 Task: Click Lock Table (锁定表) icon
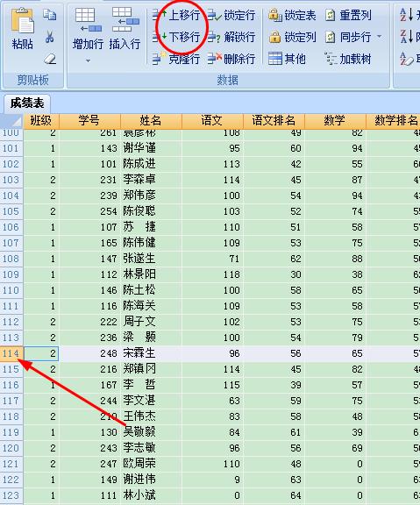tap(275, 15)
